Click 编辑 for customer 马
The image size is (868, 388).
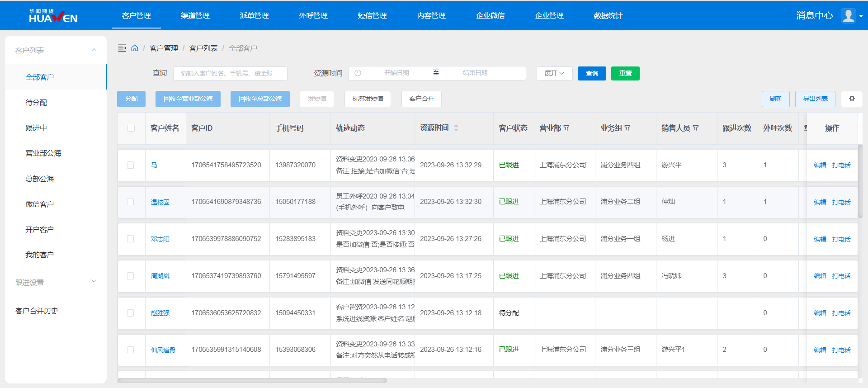click(820, 165)
